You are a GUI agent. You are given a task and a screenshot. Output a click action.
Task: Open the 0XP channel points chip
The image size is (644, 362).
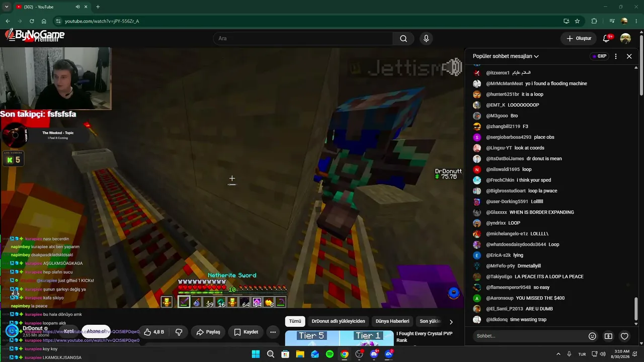tap(599, 56)
